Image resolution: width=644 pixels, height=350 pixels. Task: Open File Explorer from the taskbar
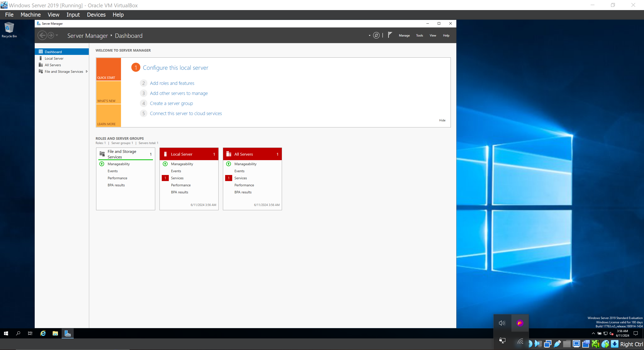(x=55, y=333)
